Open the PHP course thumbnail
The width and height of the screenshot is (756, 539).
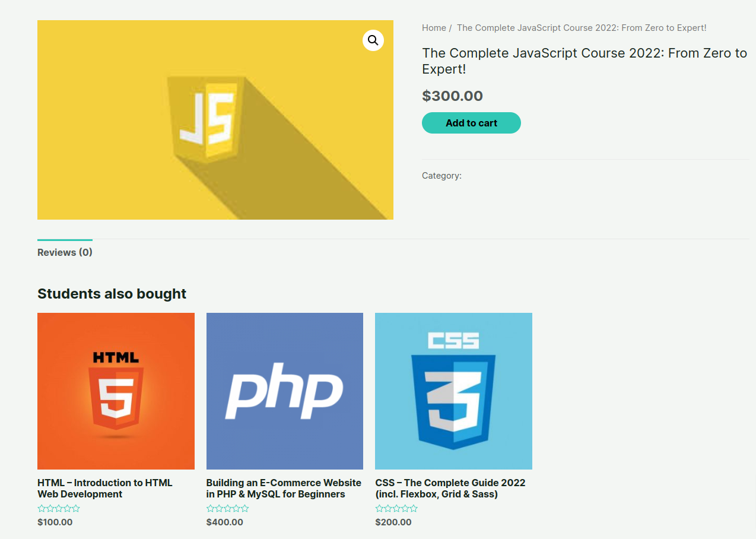(x=285, y=391)
